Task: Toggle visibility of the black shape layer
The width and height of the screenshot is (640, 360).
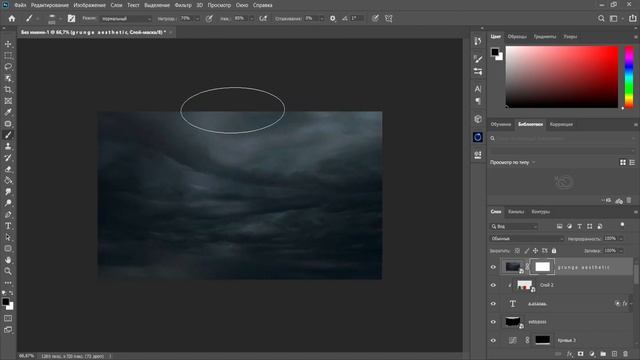Action: click(493, 322)
